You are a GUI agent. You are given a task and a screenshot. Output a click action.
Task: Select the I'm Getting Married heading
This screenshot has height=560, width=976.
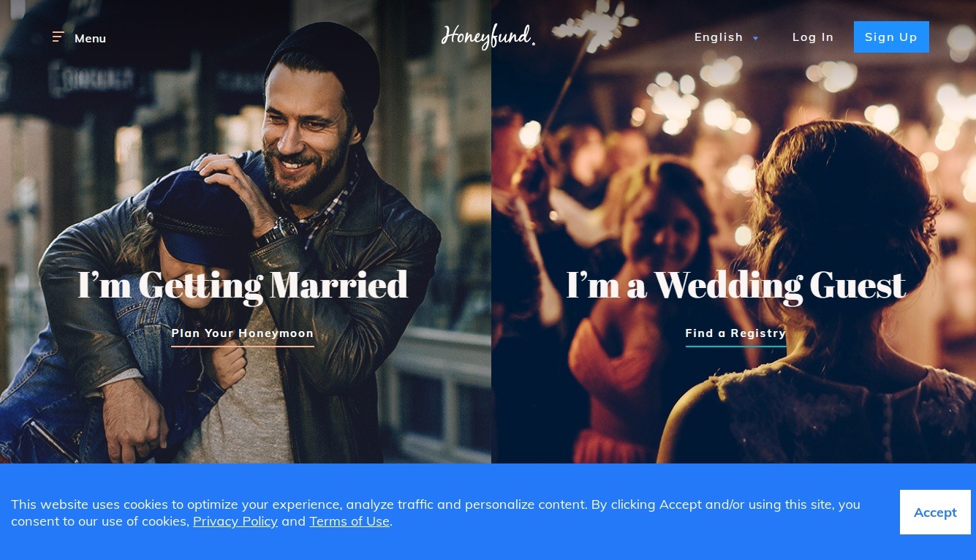(243, 285)
